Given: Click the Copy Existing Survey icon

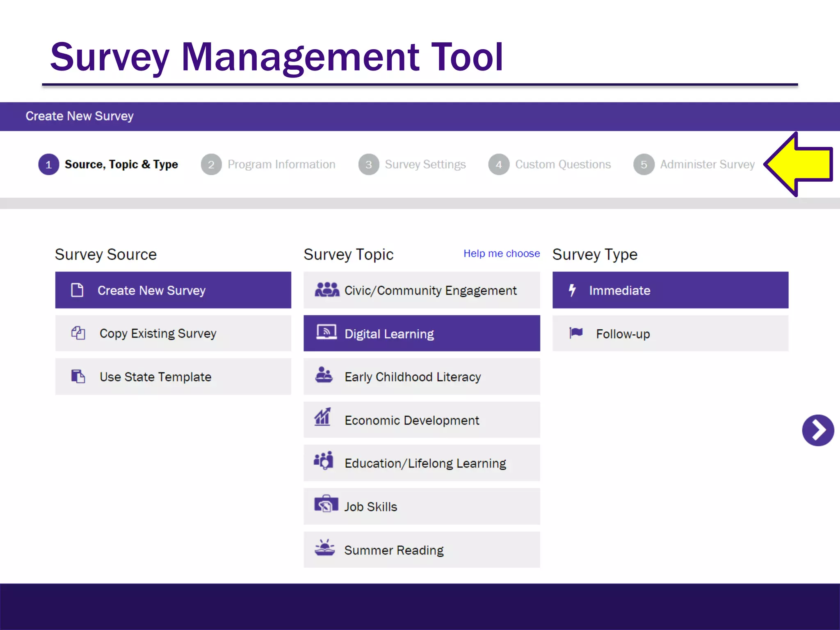Looking at the screenshot, I should (x=78, y=333).
